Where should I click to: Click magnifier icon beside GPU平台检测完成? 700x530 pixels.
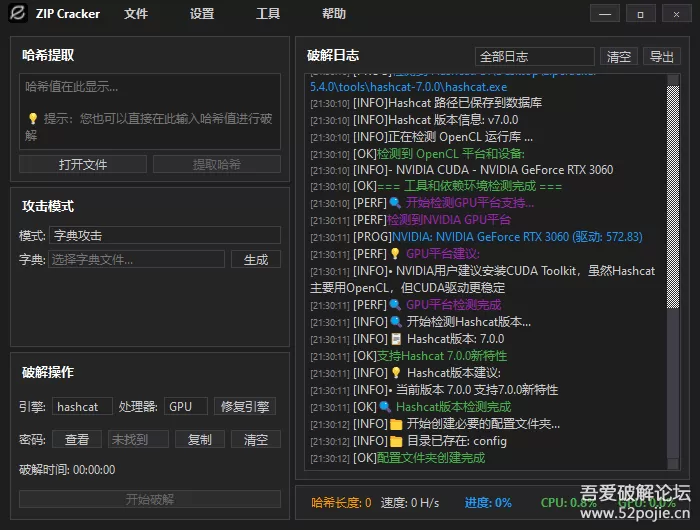pyautogui.click(x=395, y=305)
